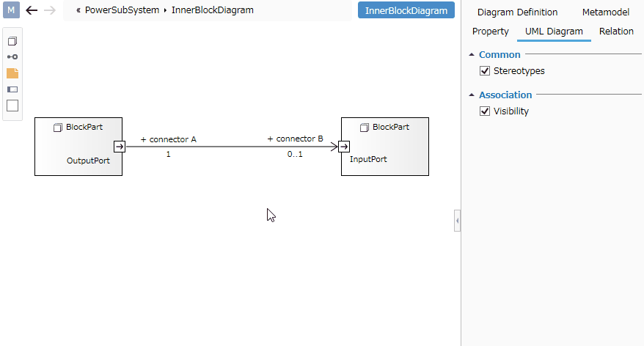The width and height of the screenshot is (644, 346).
Task: Select the orange note palette tool
Action: click(12, 73)
